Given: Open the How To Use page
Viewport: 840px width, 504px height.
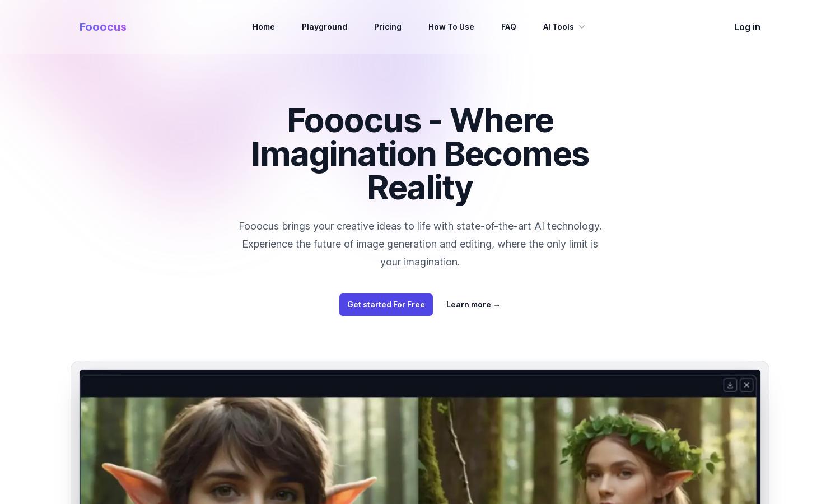Looking at the screenshot, I should [x=451, y=27].
